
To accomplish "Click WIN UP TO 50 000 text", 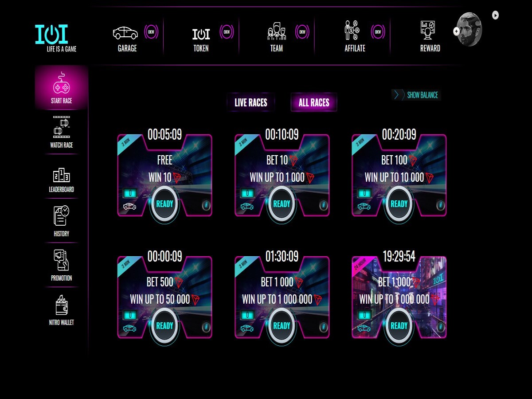I will (x=160, y=299).
